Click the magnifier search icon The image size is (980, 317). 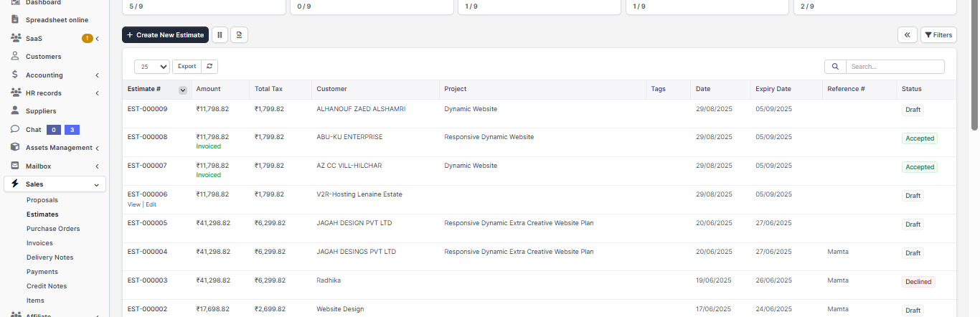click(835, 67)
